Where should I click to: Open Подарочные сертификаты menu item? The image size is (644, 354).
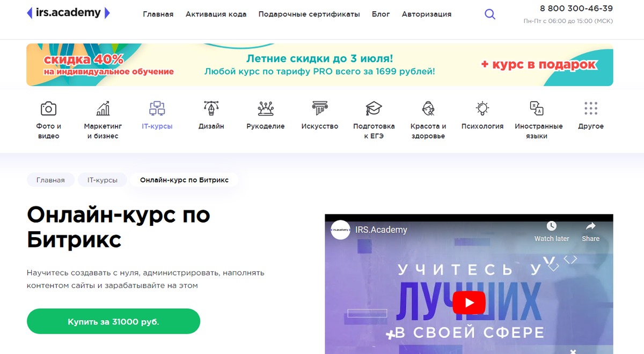coord(309,14)
